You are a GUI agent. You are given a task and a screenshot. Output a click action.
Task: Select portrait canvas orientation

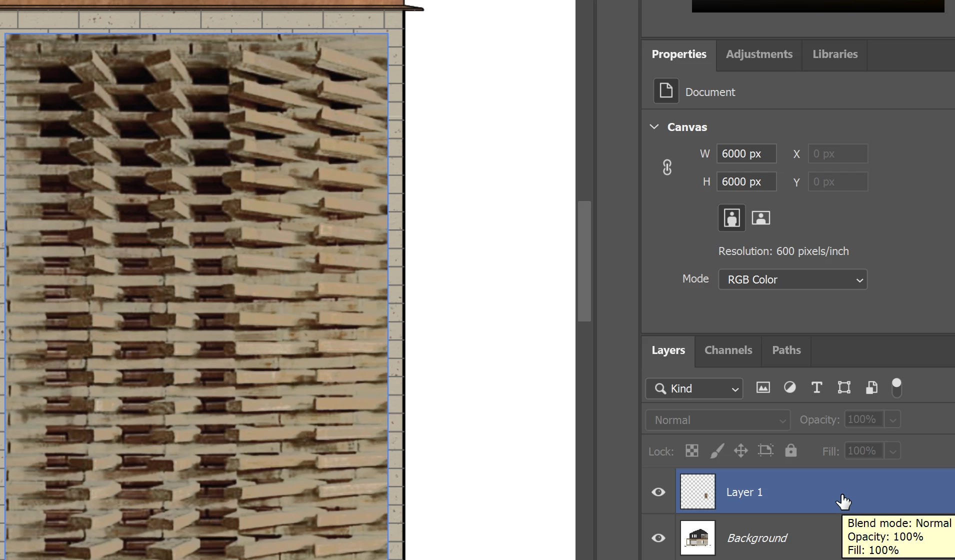[732, 218]
